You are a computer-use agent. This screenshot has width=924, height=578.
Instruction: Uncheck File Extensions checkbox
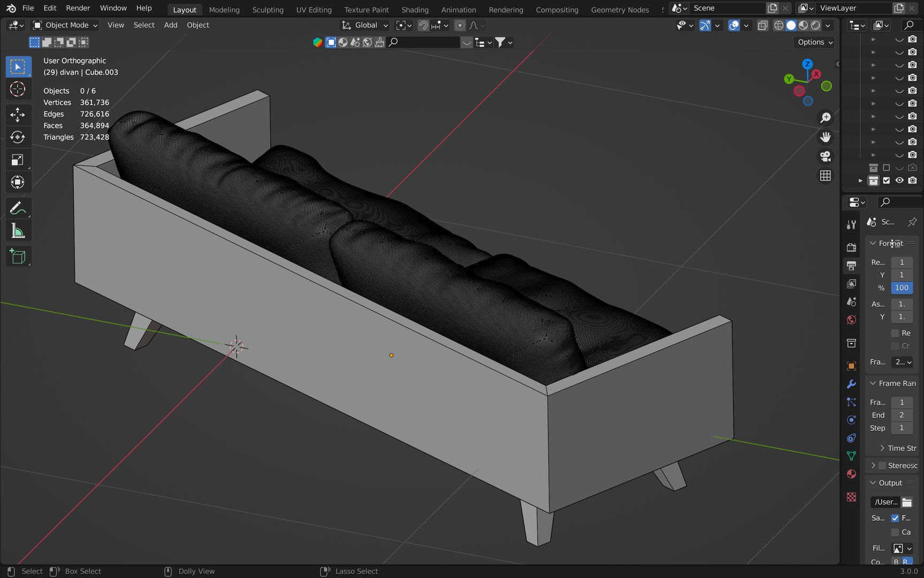(895, 518)
